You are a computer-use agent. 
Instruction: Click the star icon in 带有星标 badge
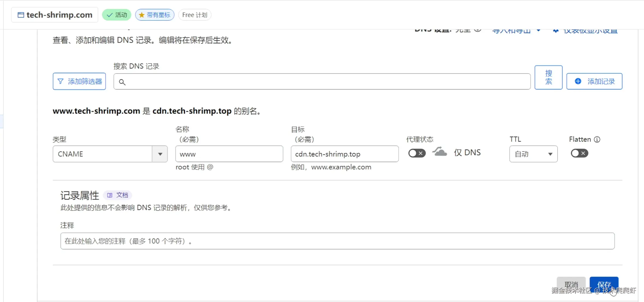point(141,15)
